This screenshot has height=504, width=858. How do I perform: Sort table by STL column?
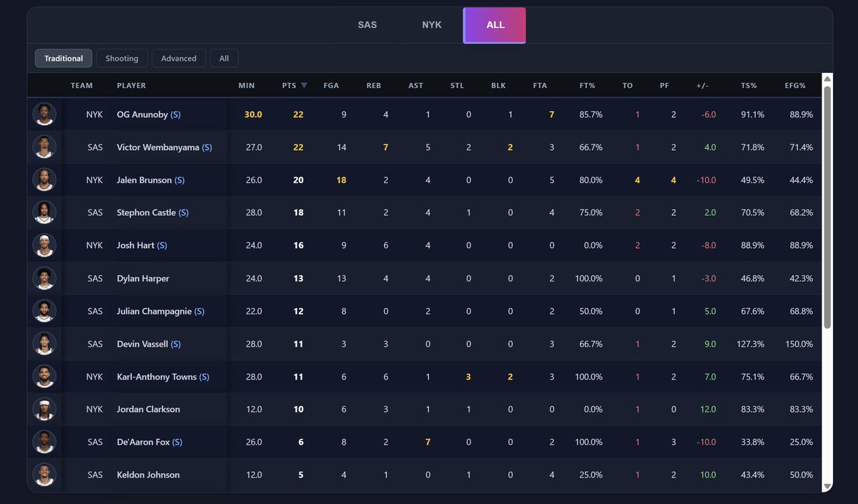[x=457, y=86]
